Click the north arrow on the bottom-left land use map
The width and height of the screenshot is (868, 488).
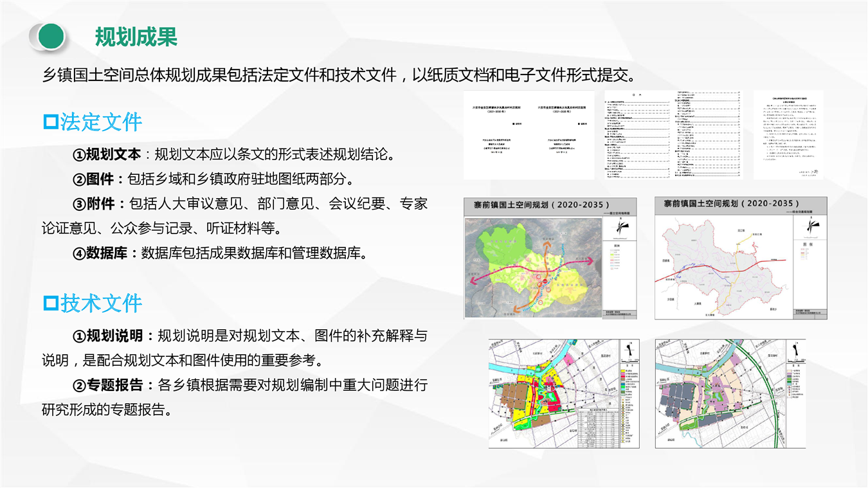[x=632, y=351]
